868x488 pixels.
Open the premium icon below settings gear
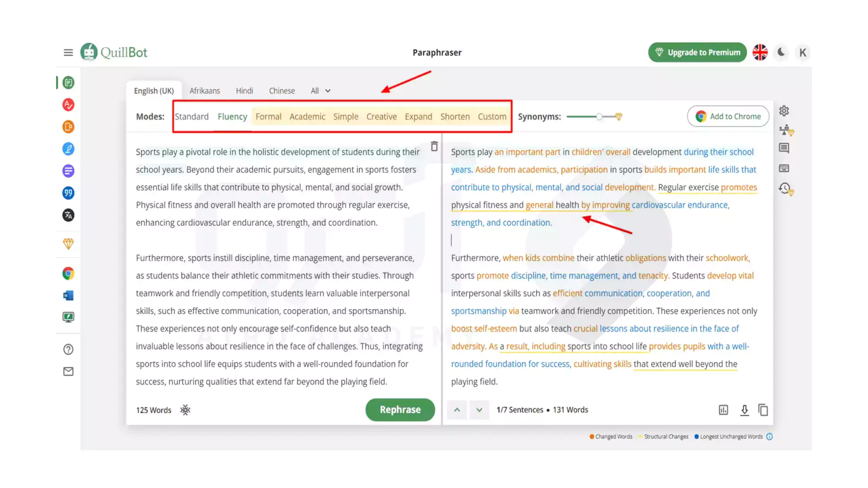click(x=787, y=131)
